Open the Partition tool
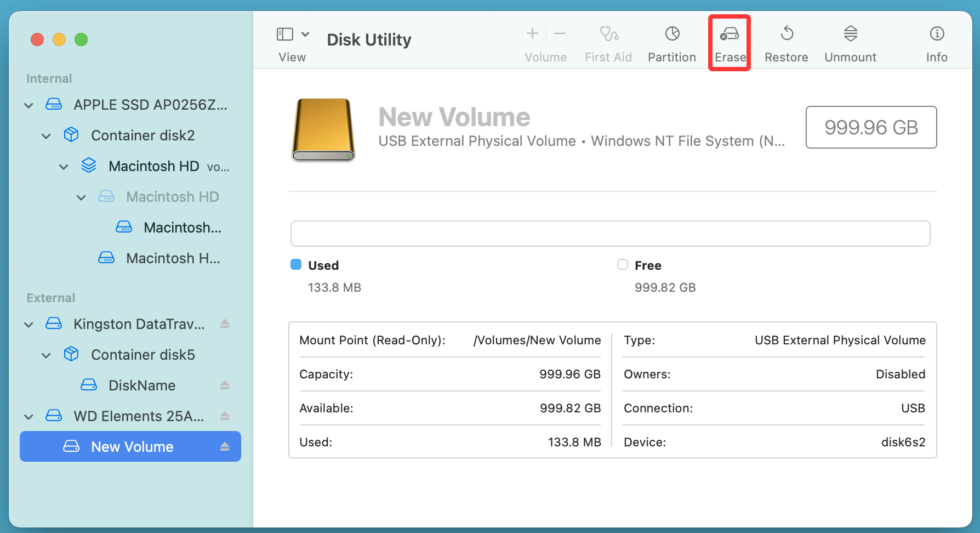 click(672, 35)
